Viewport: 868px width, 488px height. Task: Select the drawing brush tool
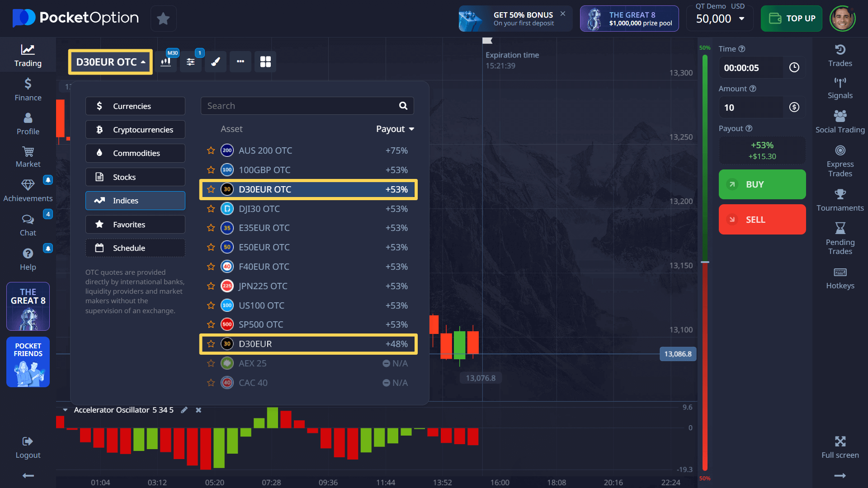(216, 62)
